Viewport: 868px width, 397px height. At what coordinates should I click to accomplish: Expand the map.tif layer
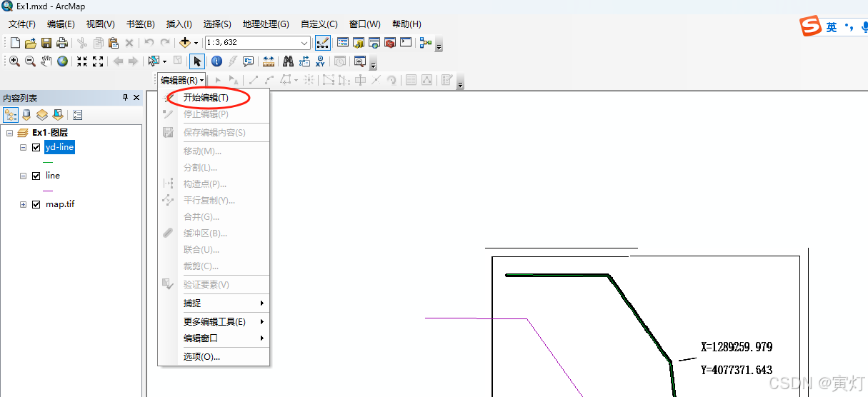(x=23, y=204)
